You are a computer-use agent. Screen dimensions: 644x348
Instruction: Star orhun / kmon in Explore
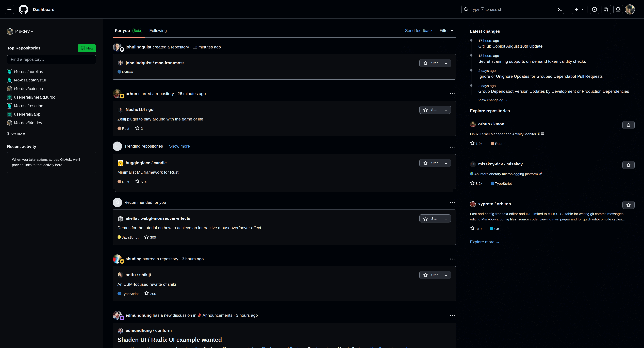(628, 125)
